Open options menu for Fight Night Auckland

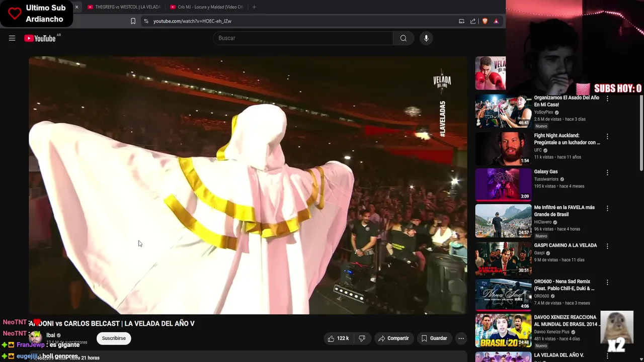coord(607,136)
